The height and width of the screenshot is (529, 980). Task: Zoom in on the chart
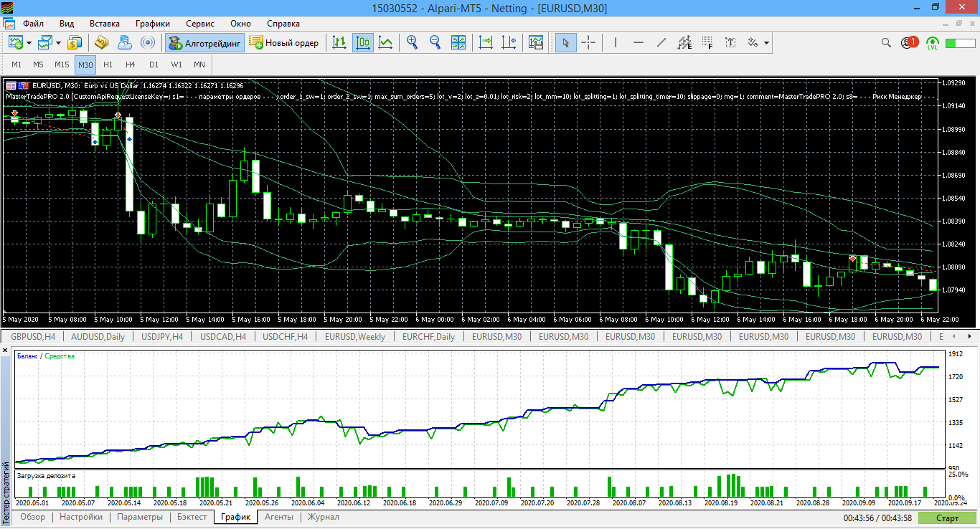[413, 43]
